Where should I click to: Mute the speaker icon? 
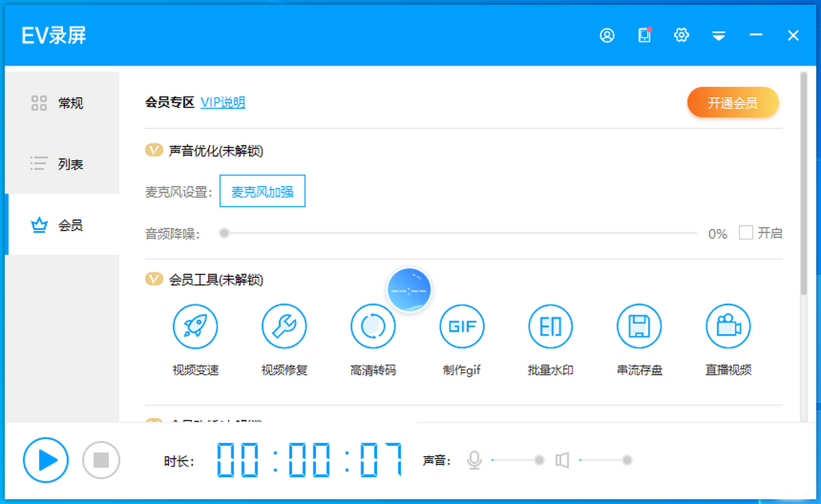(562, 460)
